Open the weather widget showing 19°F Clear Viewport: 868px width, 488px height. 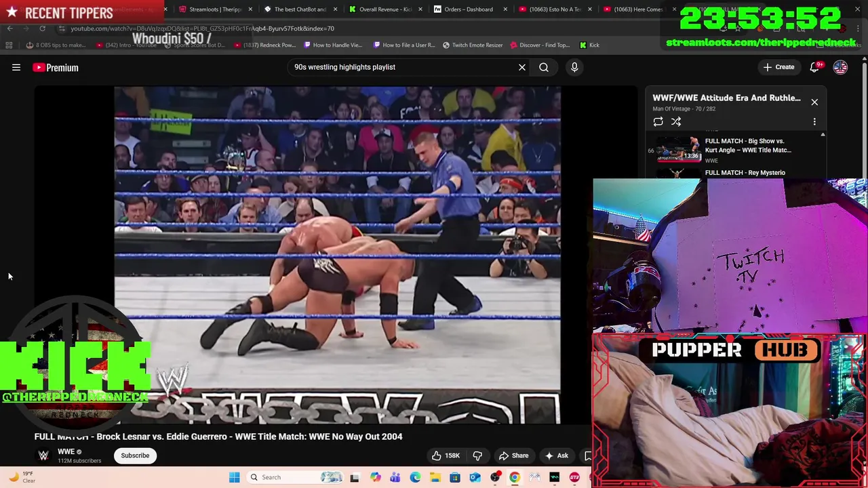point(20,477)
